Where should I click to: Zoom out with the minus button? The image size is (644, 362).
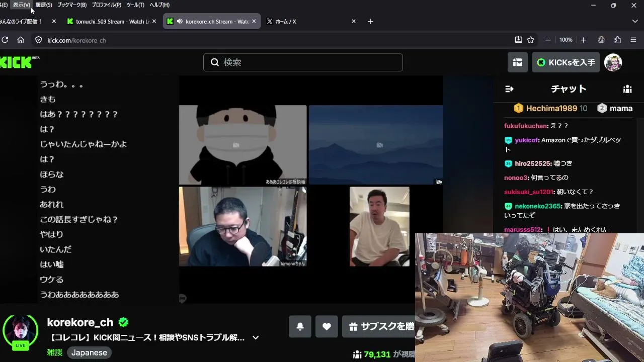coord(548,40)
